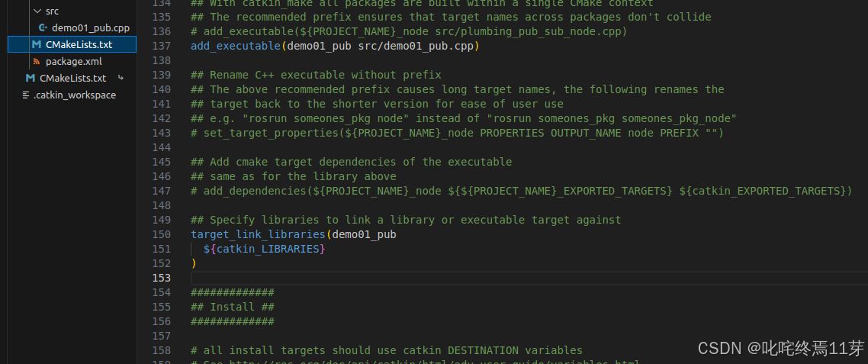The image size is (868, 364).
Task: Click demo01_pub in the target_link_libraries line
Action: [x=365, y=234]
